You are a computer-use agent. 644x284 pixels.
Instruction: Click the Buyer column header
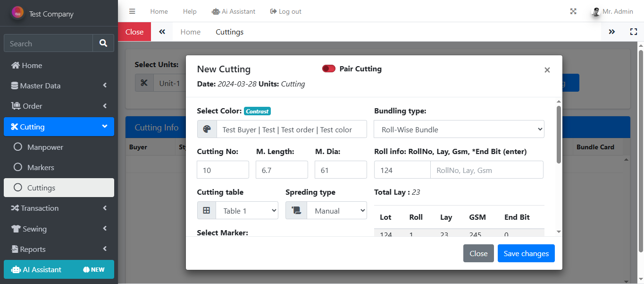(x=138, y=147)
